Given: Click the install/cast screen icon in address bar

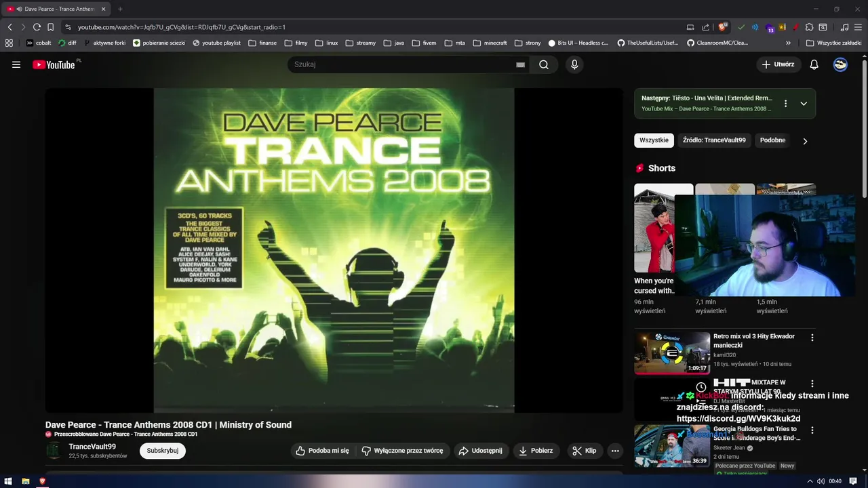Looking at the screenshot, I should pos(690,27).
